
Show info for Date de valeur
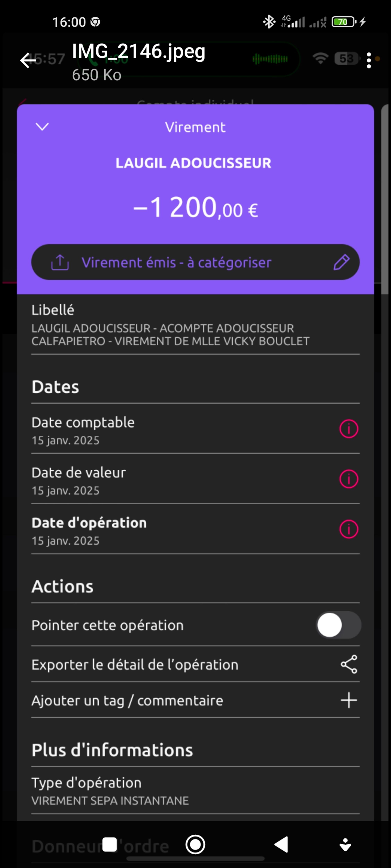pyautogui.click(x=349, y=479)
